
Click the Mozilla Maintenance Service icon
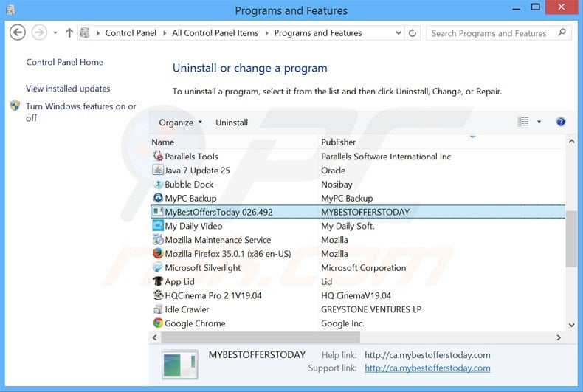(x=158, y=239)
